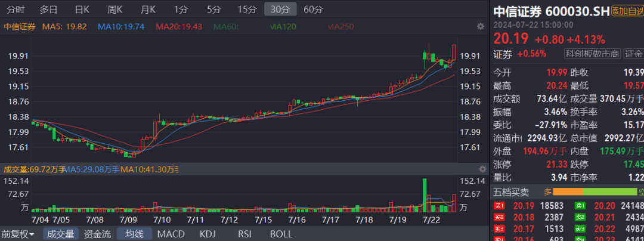Click the volume MA10:41.30万 label
The image size is (644, 241).
pos(150,169)
